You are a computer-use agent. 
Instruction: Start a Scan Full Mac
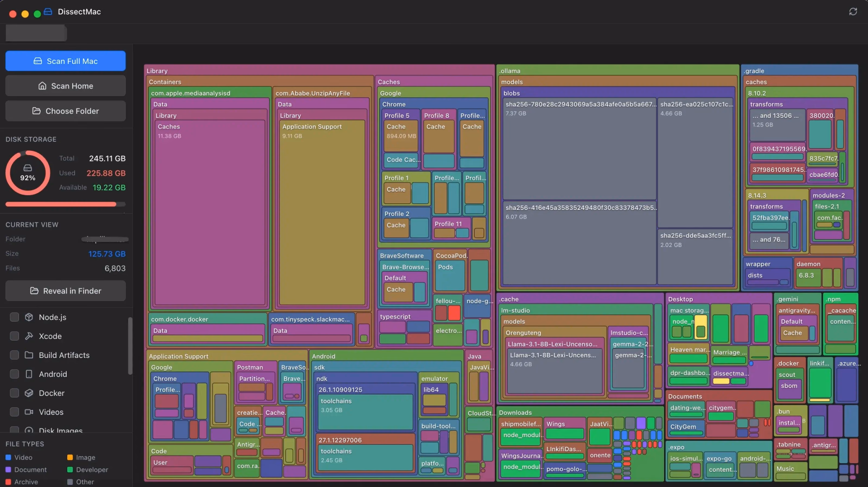coord(66,61)
